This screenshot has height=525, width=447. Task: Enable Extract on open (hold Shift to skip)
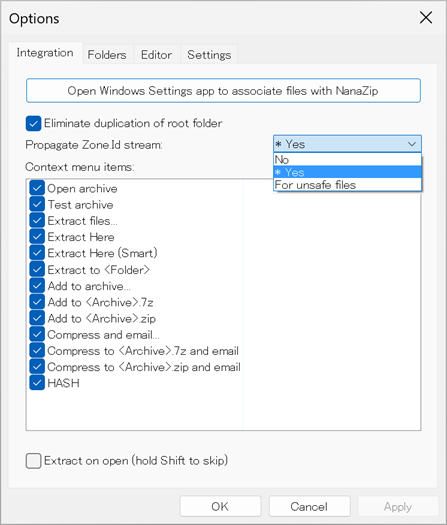[x=33, y=461]
